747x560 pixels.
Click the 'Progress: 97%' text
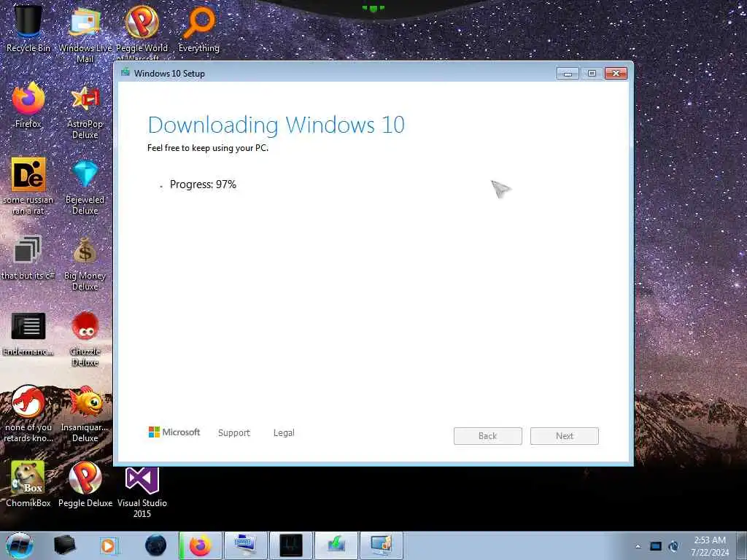coord(203,184)
